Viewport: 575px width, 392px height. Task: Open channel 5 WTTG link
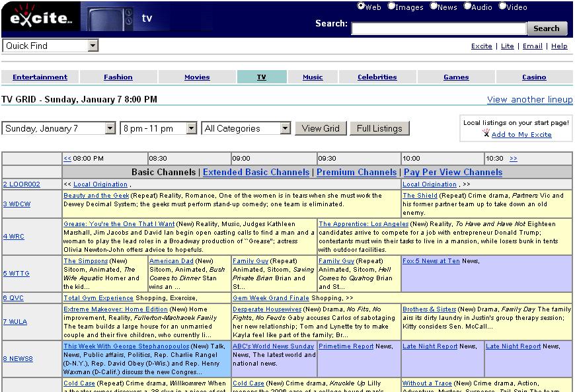tap(16, 274)
